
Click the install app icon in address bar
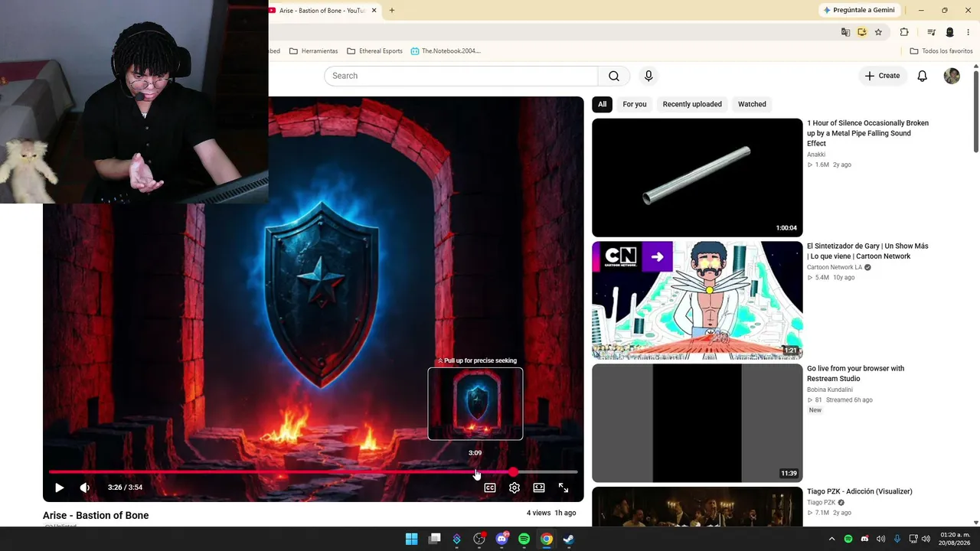[x=862, y=32]
